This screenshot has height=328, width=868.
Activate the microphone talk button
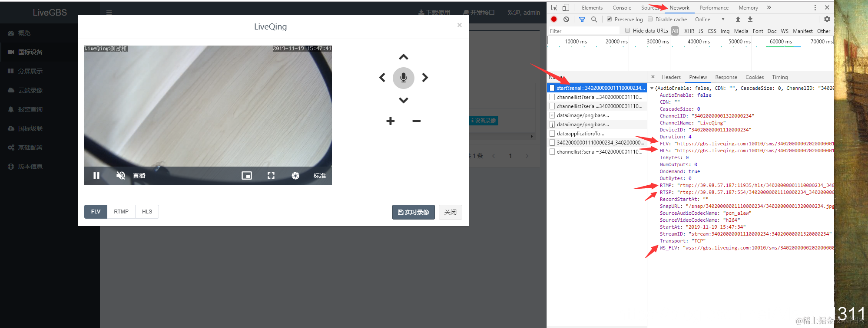click(404, 78)
